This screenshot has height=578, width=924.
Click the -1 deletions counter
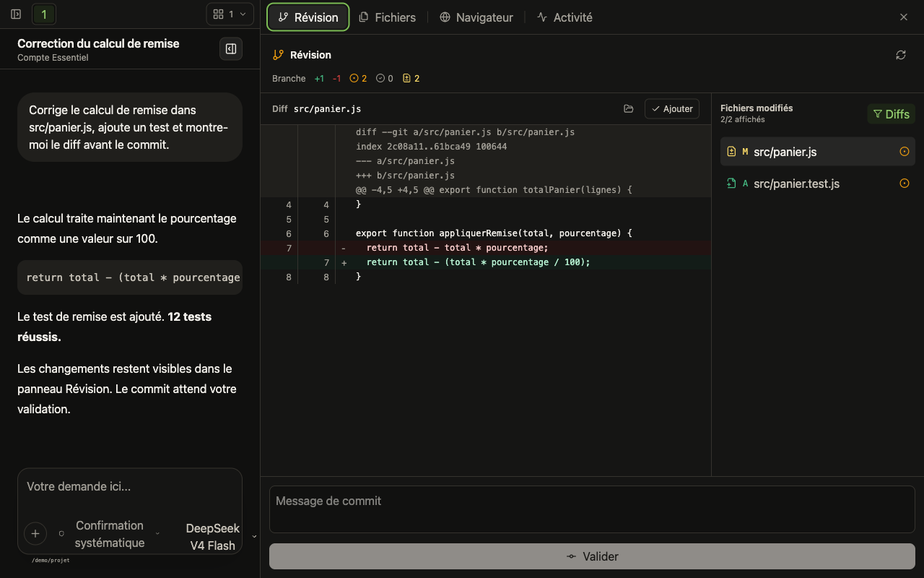tap(336, 78)
